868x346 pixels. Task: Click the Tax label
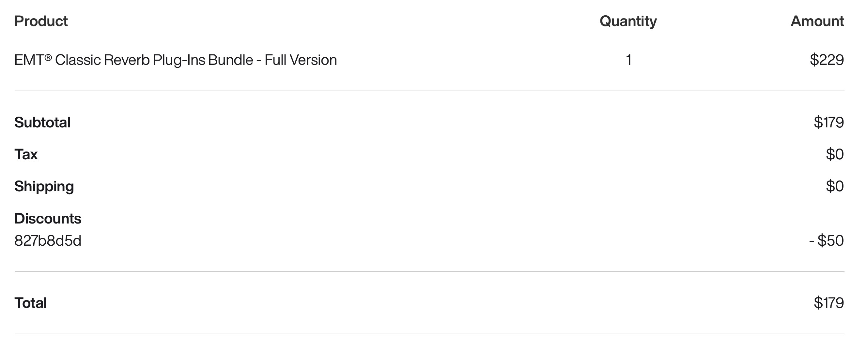click(x=26, y=154)
